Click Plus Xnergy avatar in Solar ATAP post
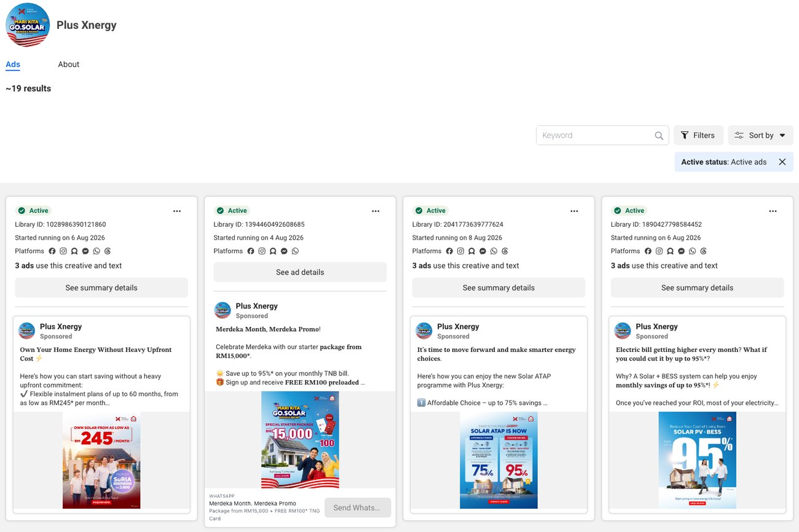799x532 pixels. coord(424,331)
